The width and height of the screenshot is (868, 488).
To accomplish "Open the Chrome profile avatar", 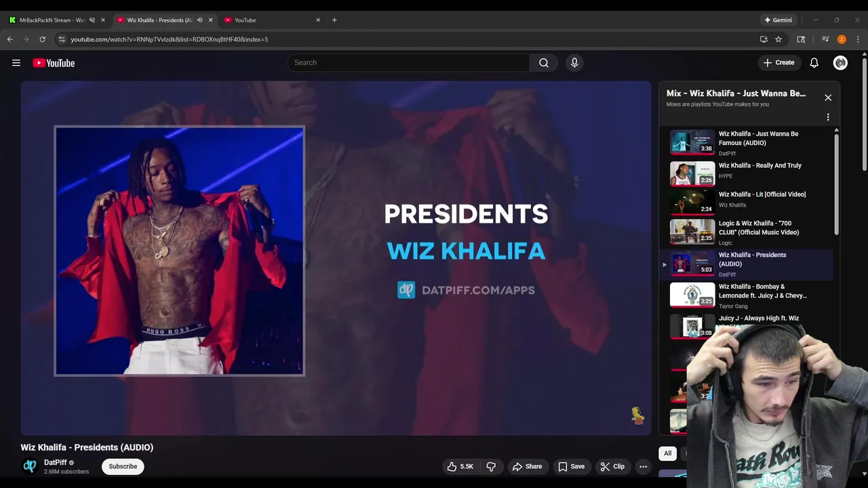I will pos(842,39).
